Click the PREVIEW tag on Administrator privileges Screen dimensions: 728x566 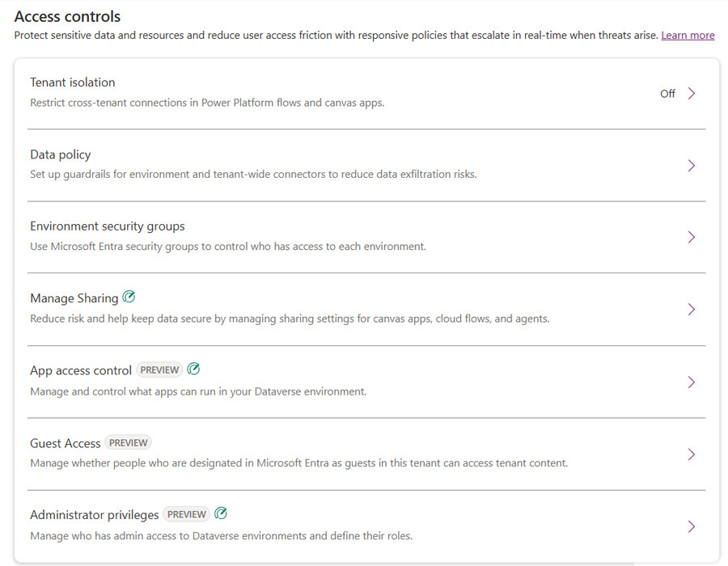(187, 514)
